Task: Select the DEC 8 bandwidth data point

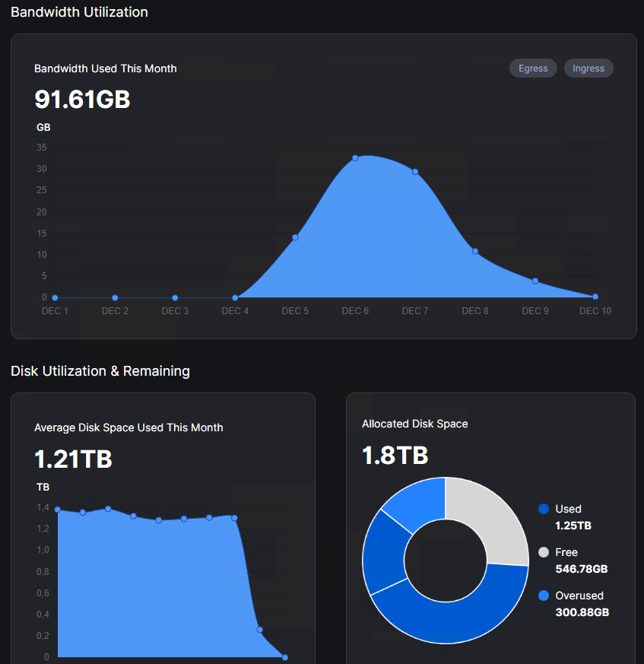Action: click(x=475, y=251)
